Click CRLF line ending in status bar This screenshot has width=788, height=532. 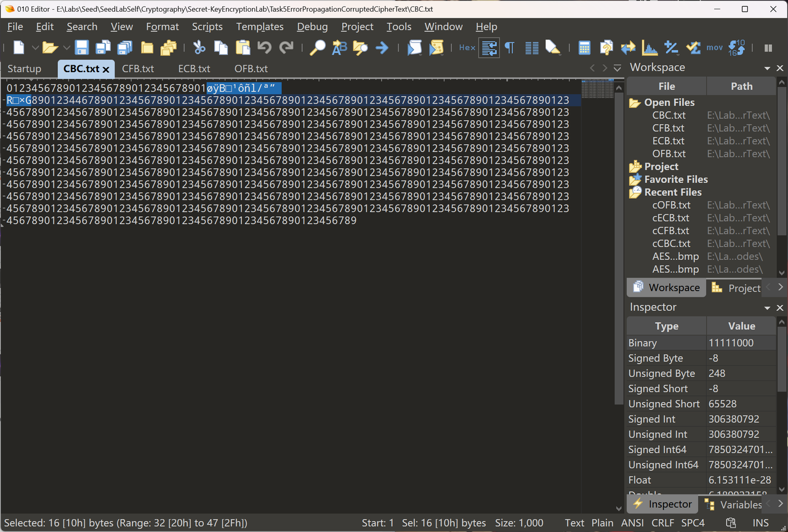pyautogui.click(x=663, y=523)
